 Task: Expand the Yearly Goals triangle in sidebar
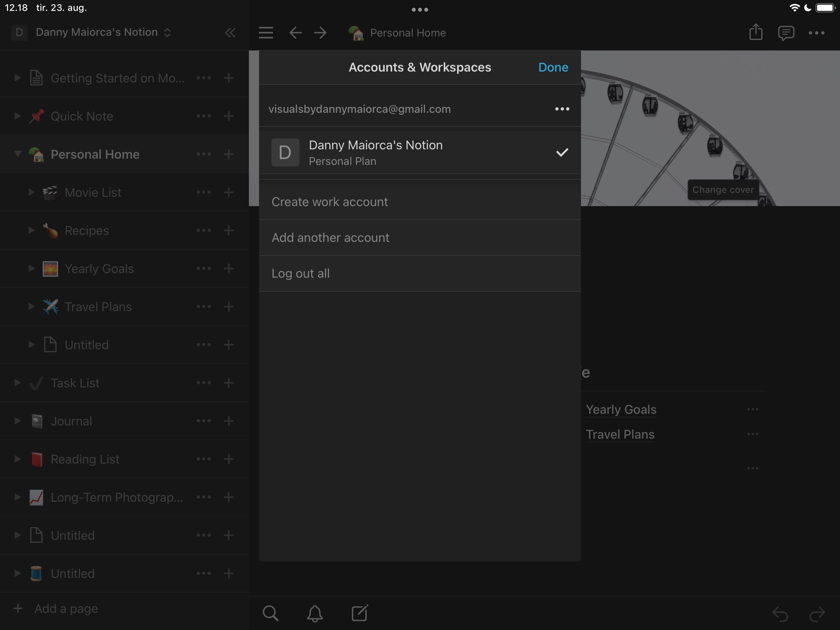31,268
